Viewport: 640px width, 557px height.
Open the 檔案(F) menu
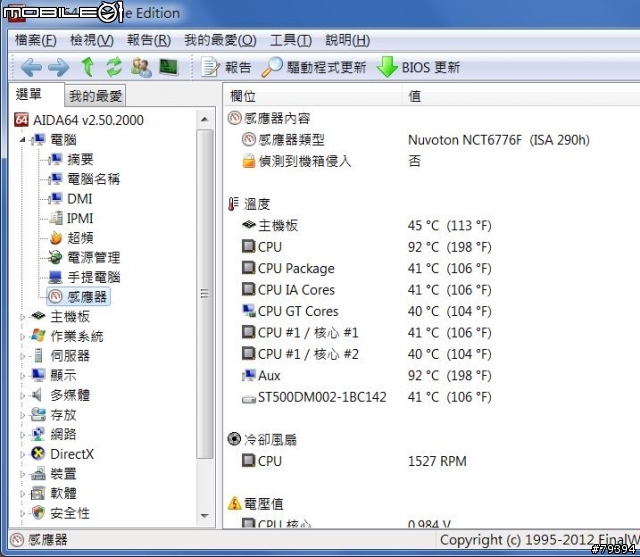36,40
